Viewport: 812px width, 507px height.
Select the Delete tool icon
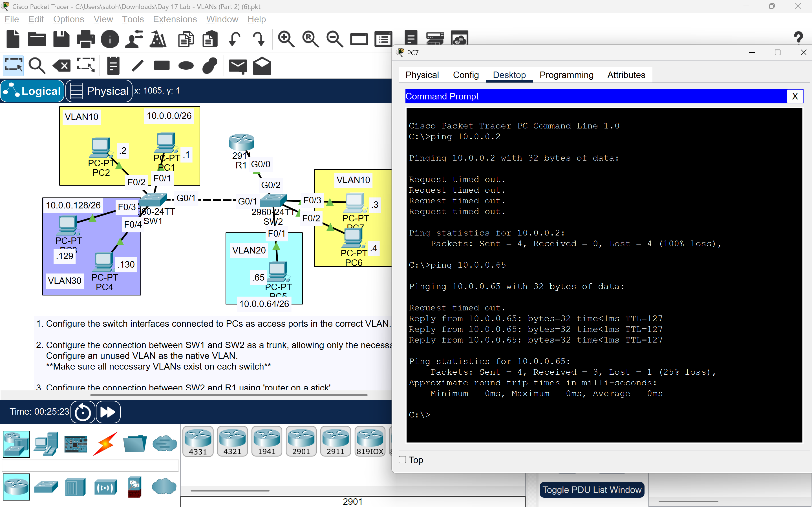pos(61,65)
